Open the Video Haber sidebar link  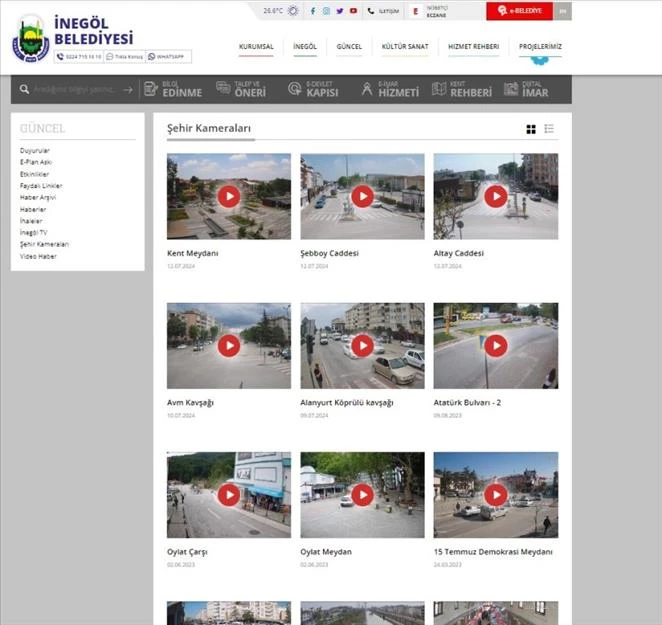click(x=38, y=256)
